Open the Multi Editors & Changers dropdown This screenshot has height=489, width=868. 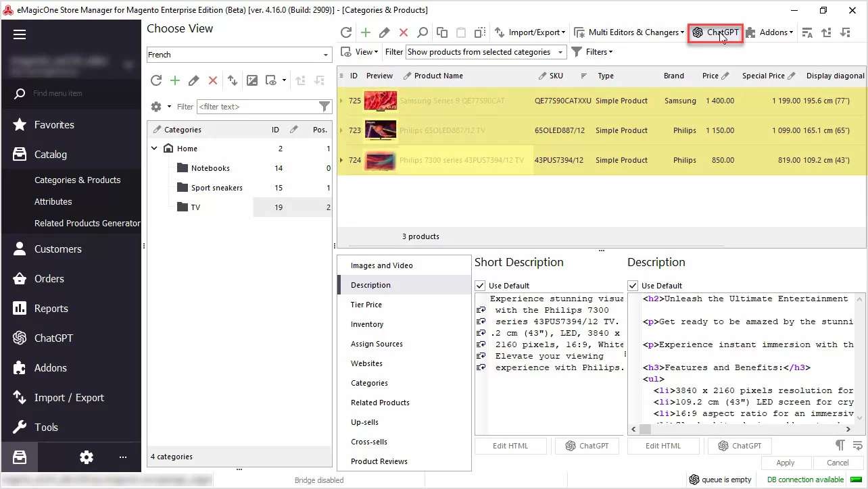click(x=629, y=32)
